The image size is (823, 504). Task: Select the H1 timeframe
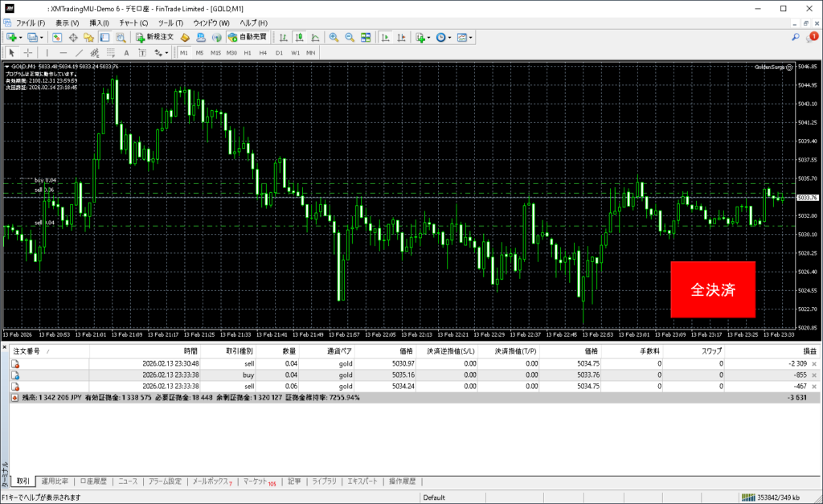(248, 52)
